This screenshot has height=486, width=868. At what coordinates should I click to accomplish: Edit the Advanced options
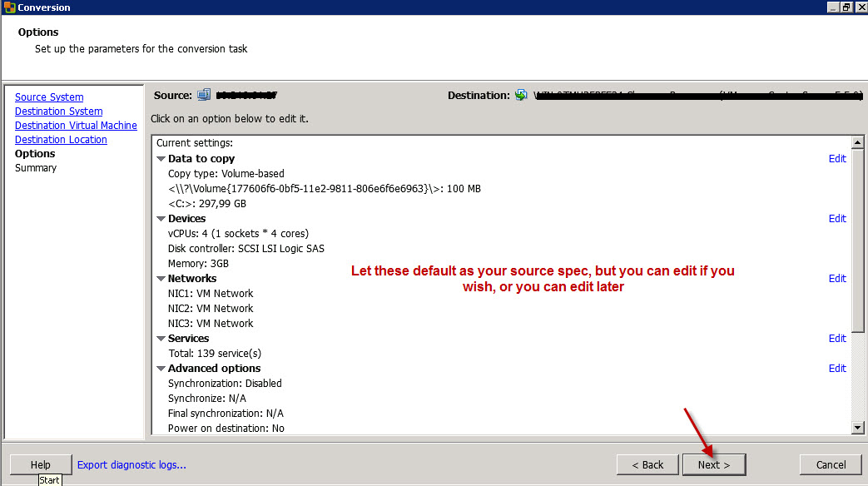[x=837, y=368]
